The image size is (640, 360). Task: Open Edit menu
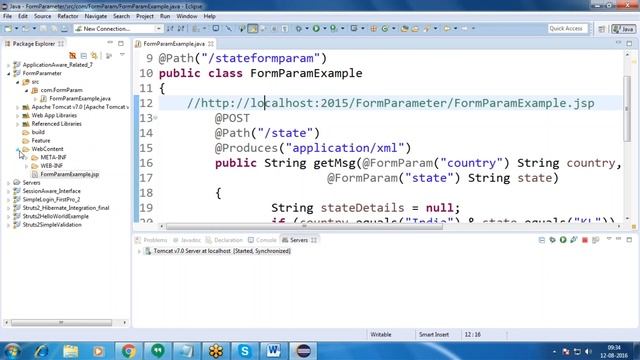[x=23, y=16]
